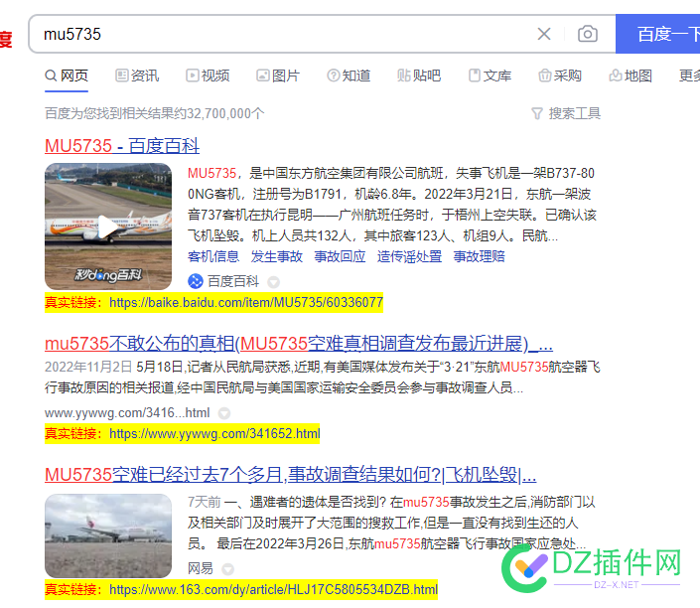This screenshot has width=700, height=608.
Task: Go to the 贴吧 tab
Action: click(x=419, y=76)
